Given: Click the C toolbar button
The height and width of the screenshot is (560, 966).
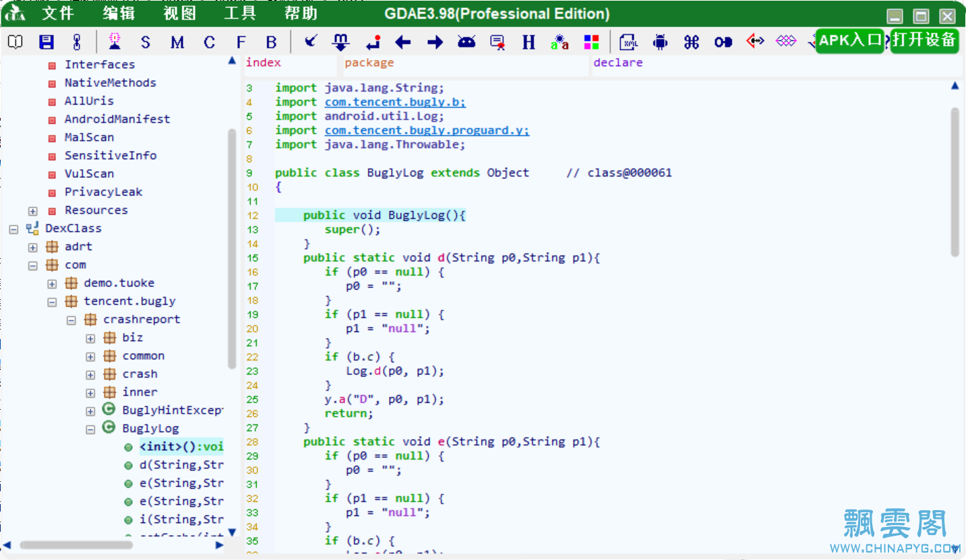Looking at the screenshot, I should point(209,42).
